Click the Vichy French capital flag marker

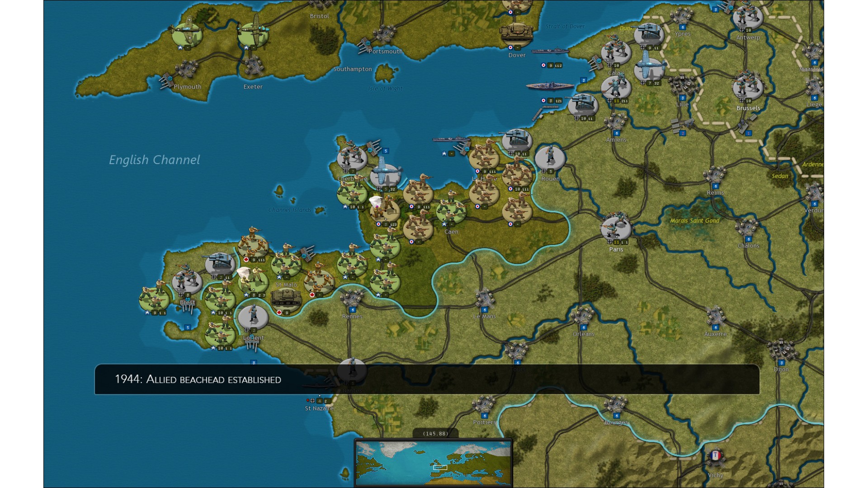(x=715, y=456)
